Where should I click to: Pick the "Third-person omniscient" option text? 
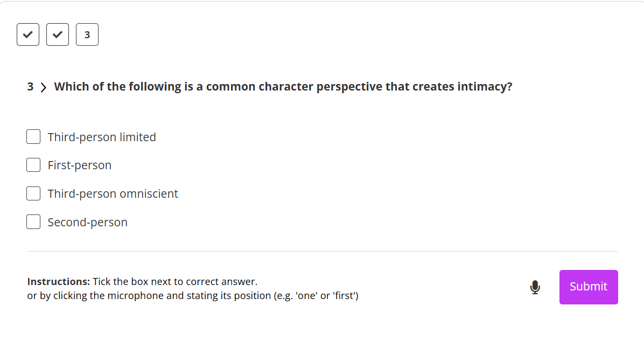click(x=113, y=194)
